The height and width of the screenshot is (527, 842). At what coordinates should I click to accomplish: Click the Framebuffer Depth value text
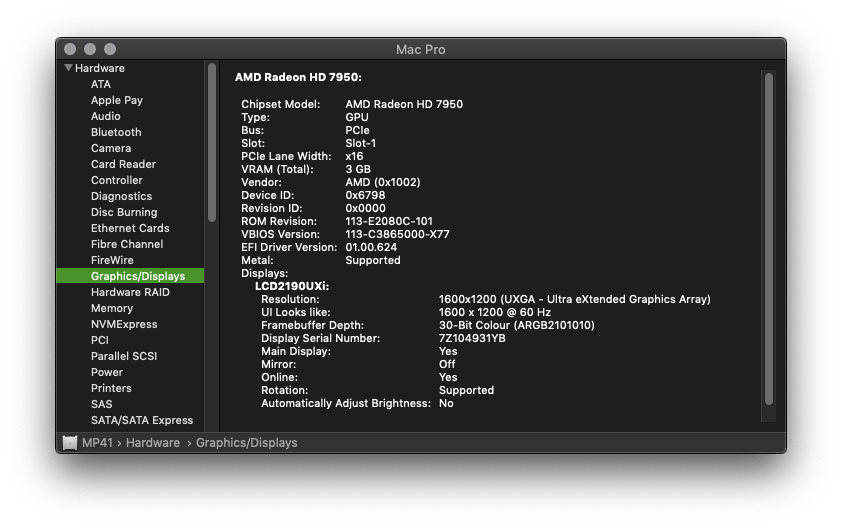pyautogui.click(x=517, y=325)
